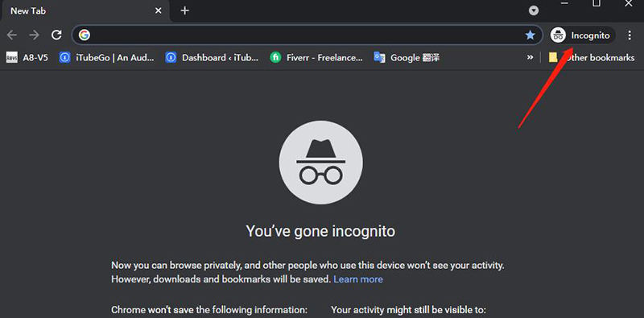Click the Google icon in the address bar

(x=85, y=35)
